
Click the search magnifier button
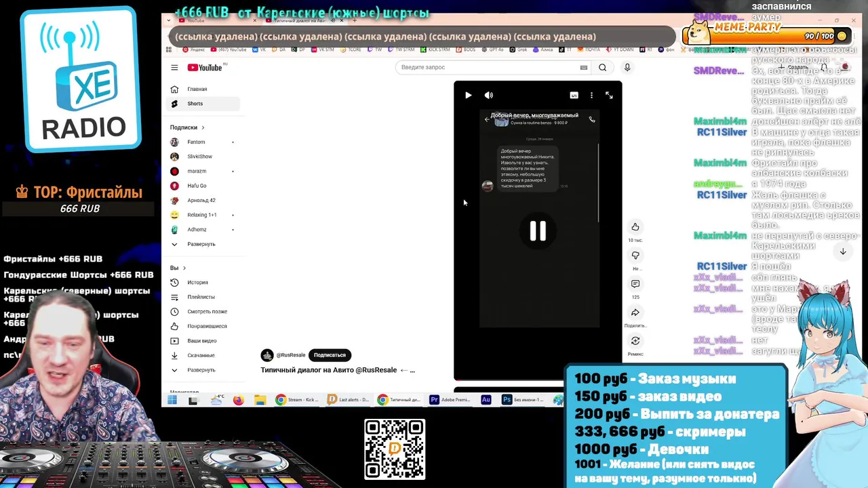[602, 67]
